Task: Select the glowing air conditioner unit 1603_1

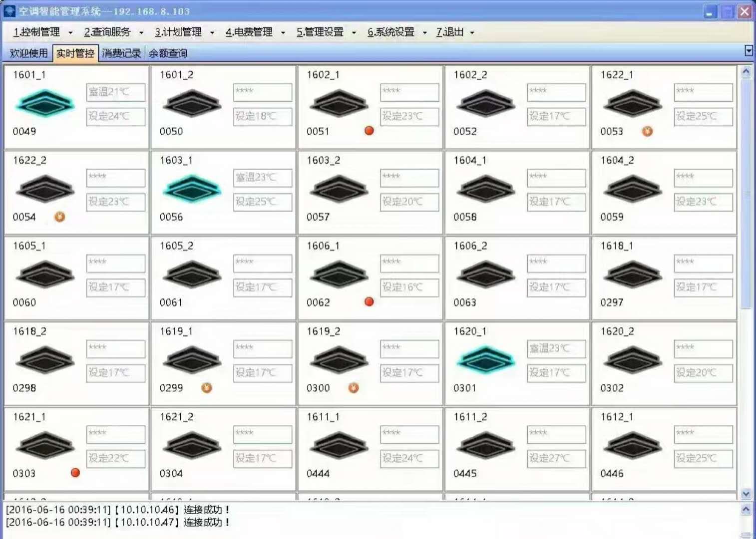Action: coord(192,189)
